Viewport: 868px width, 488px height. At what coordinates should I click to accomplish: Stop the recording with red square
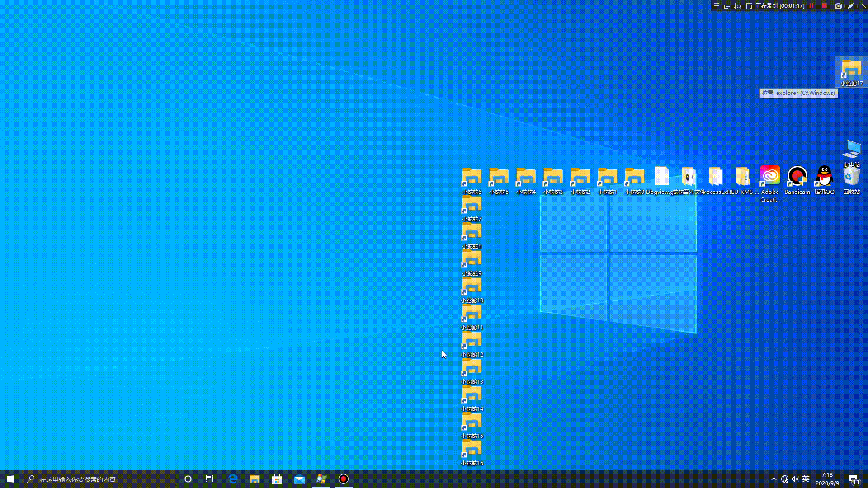[824, 6]
